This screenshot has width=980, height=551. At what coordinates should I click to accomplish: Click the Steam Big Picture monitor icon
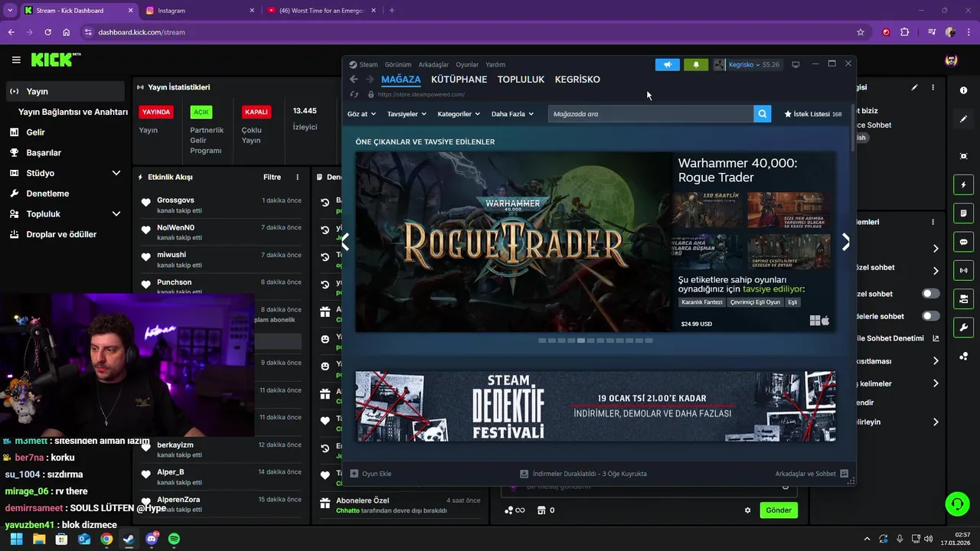pyautogui.click(x=795, y=64)
